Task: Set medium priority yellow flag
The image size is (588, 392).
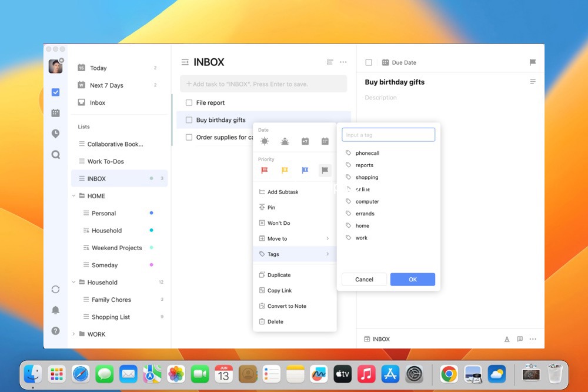Action: click(x=285, y=171)
